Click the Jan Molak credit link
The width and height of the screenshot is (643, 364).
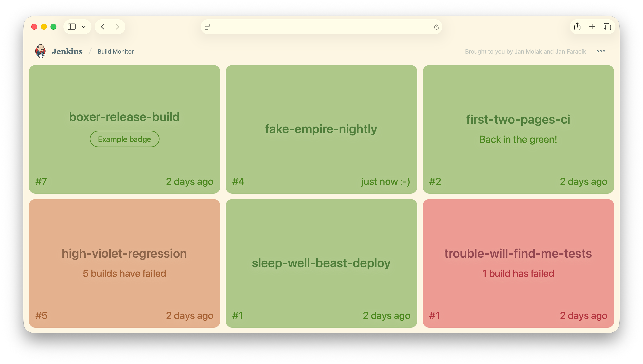tap(528, 51)
